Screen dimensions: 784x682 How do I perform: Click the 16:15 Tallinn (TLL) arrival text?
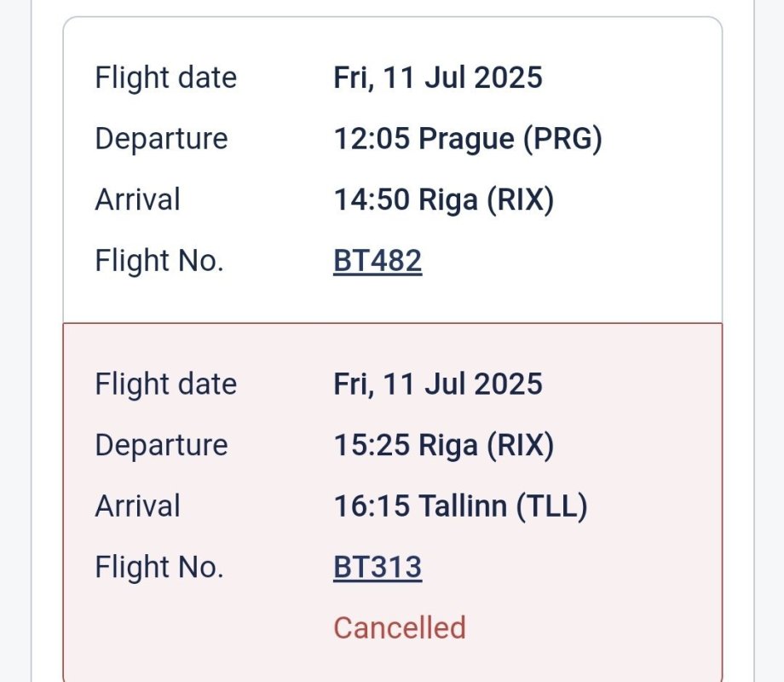(x=460, y=506)
